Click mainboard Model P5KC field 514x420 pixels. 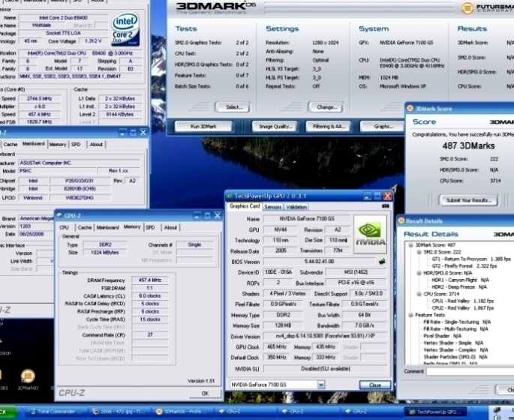[x=57, y=171]
